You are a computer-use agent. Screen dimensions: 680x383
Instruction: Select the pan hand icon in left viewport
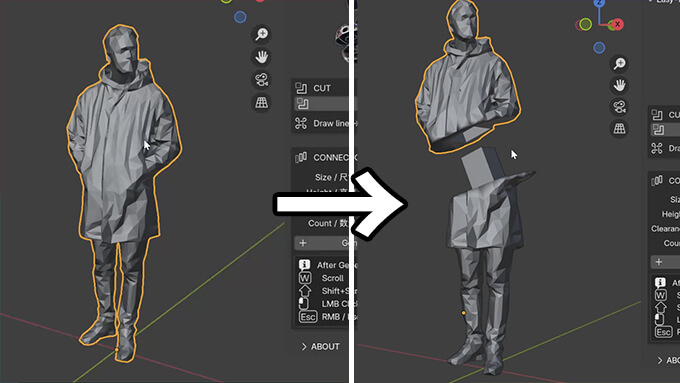(261, 57)
